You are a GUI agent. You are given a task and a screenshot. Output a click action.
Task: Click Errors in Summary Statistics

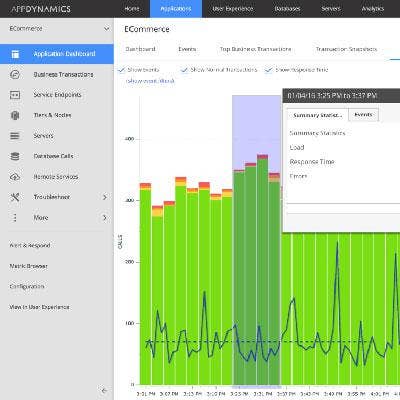click(298, 176)
